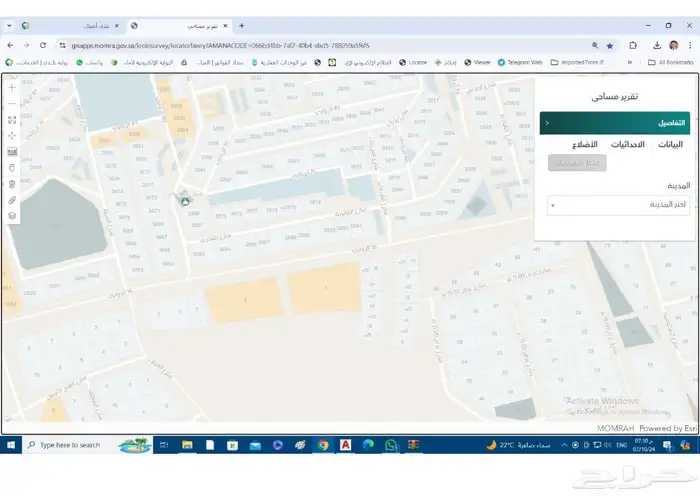Open the All Bookmarks folder

pyautogui.click(x=671, y=63)
